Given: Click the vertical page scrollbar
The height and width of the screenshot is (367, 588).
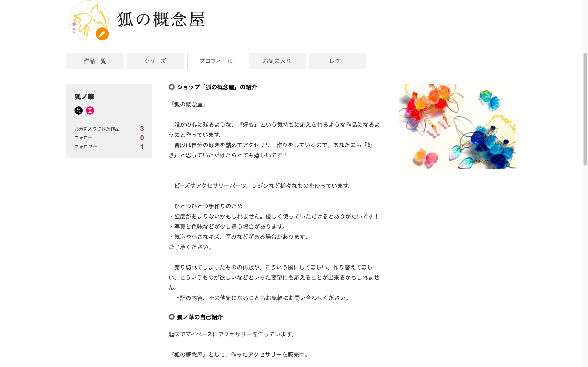Looking at the screenshot, I should pos(585,109).
